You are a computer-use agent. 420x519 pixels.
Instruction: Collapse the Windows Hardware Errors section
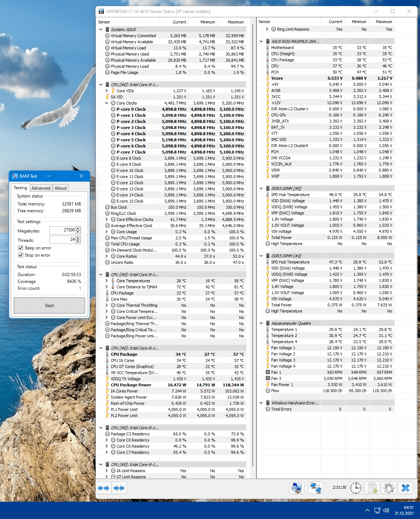(x=261, y=403)
